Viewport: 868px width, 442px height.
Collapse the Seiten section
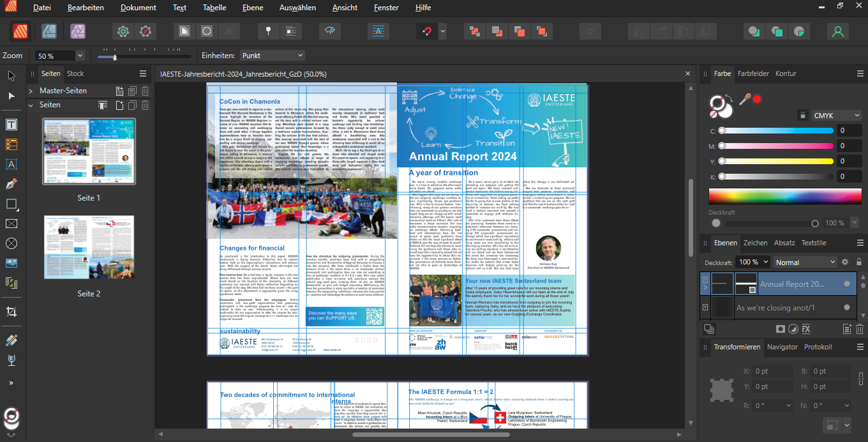coord(31,105)
